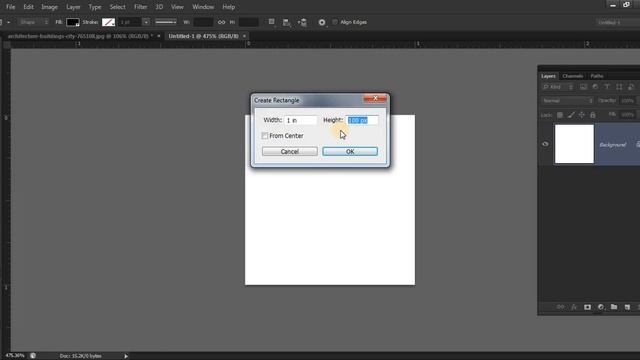
Task: Filter layers by smart object icon
Action: tap(631, 87)
